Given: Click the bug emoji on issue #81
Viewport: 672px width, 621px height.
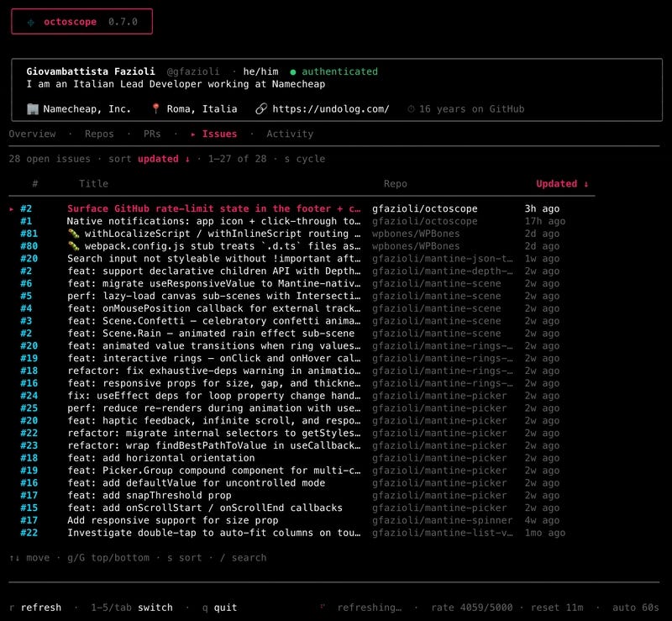Looking at the screenshot, I should (x=74, y=234).
